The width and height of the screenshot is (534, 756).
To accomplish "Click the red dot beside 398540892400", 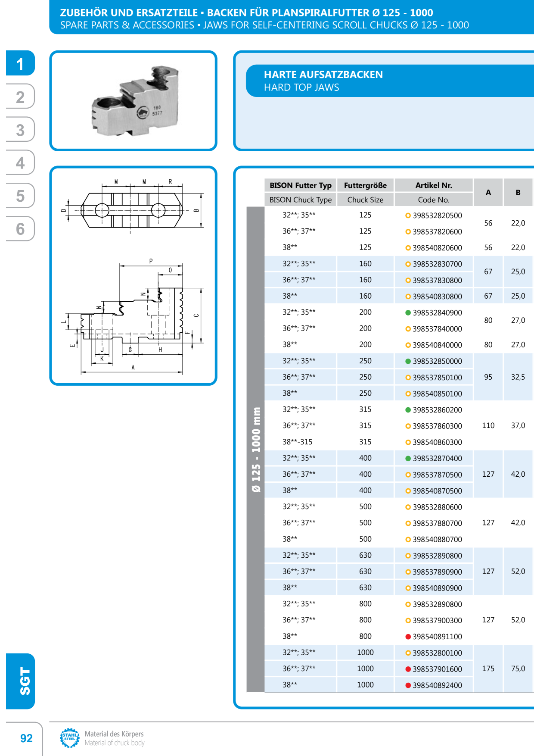I will tap(408, 685).
